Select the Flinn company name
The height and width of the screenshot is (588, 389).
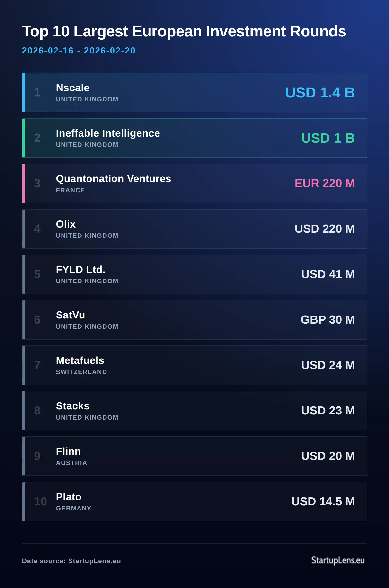(x=69, y=451)
